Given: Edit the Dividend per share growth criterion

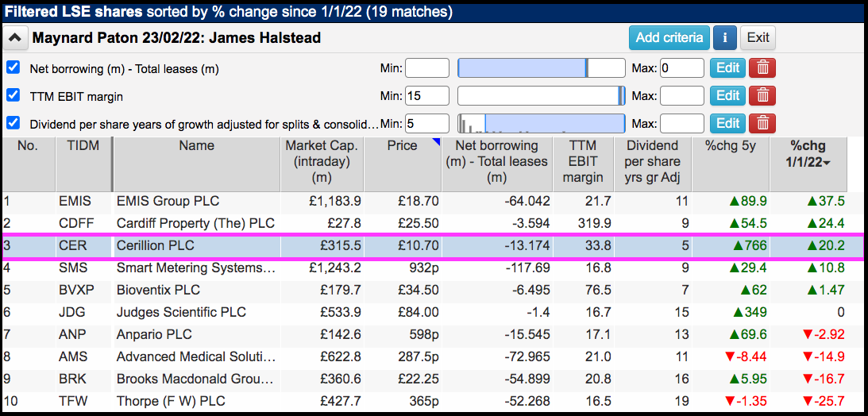Looking at the screenshot, I should click(x=728, y=123).
